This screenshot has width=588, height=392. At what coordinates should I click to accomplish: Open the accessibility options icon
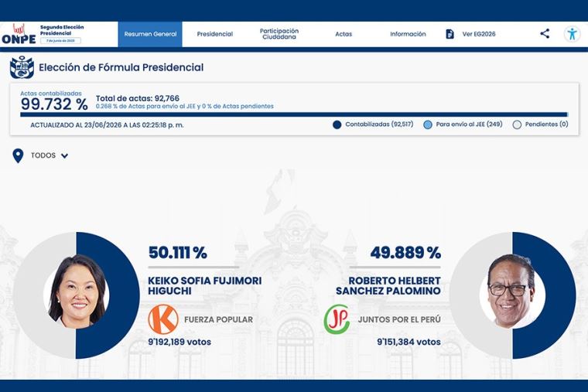click(x=572, y=34)
